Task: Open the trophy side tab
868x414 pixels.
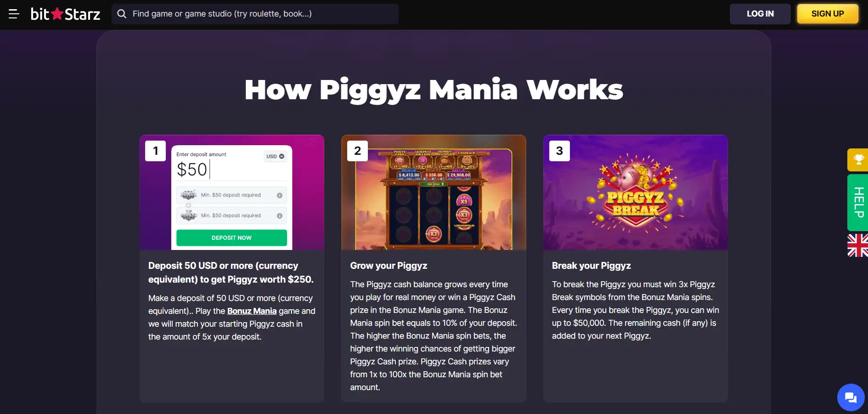Action: tap(858, 160)
